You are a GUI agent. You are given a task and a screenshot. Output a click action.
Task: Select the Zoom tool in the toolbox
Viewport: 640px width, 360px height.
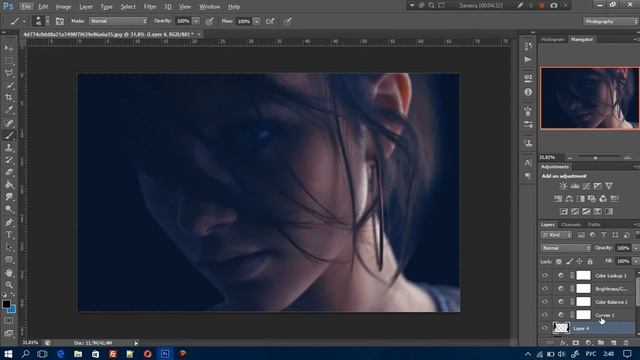pos(9,284)
